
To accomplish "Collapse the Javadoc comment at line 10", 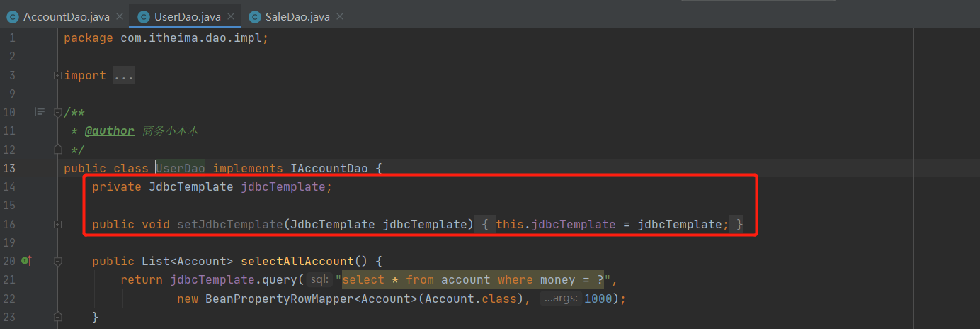I will [x=58, y=112].
